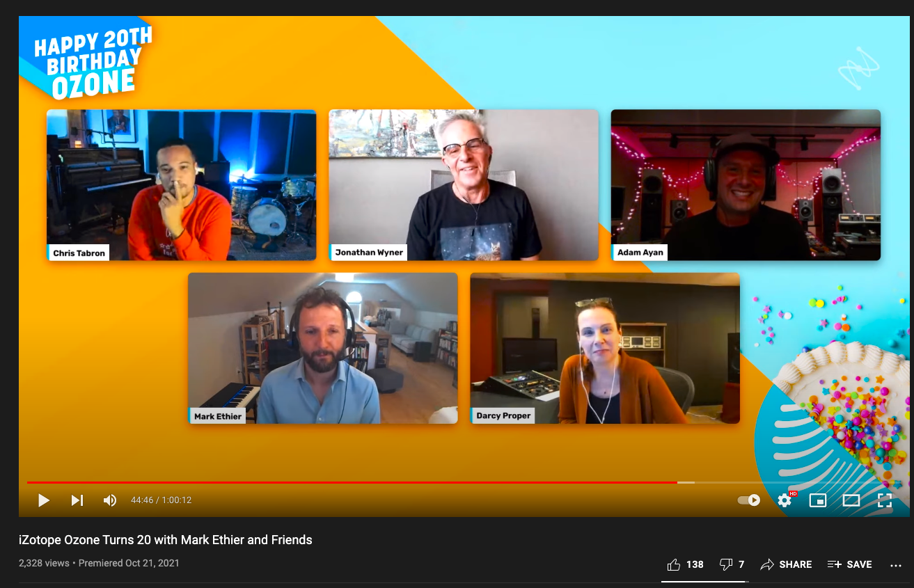
Task: Share the video
Action: coord(786,564)
